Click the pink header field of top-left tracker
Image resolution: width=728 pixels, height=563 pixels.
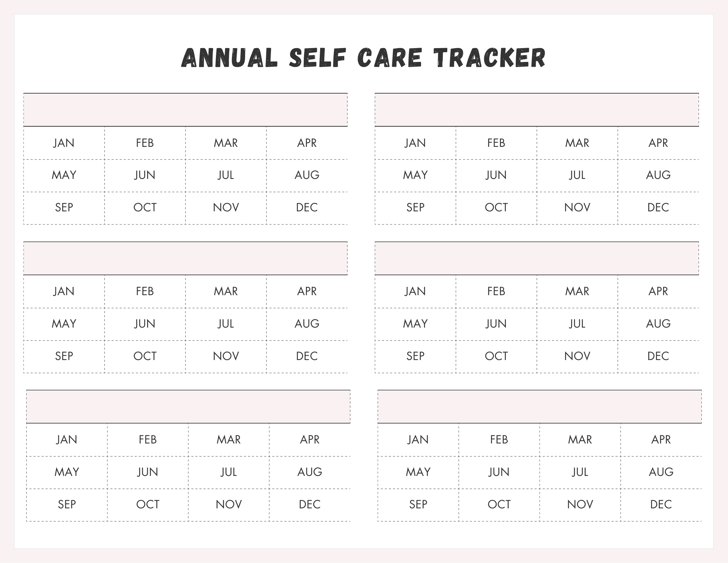pyautogui.click(x=185, y=110)
